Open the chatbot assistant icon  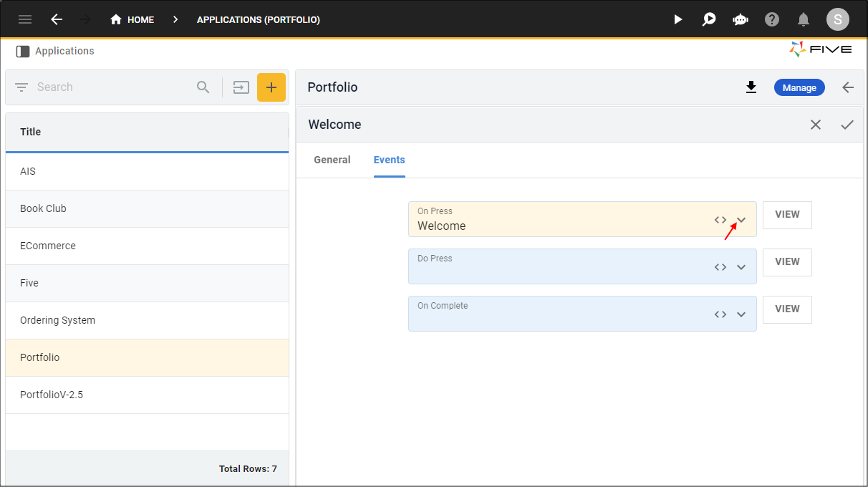point(741,19)
